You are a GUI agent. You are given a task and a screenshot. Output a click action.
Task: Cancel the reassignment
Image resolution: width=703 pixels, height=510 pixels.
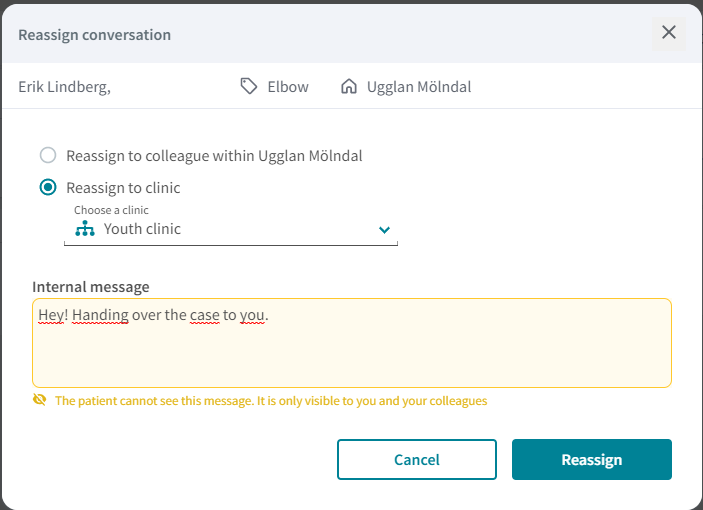tap(417, 459)
